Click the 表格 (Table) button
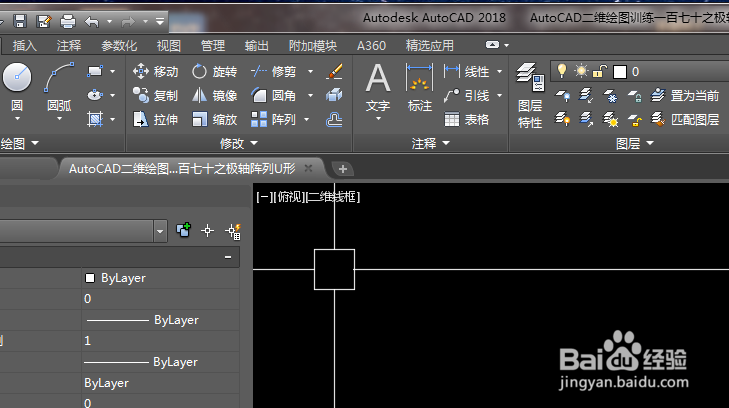 point(466,119)
